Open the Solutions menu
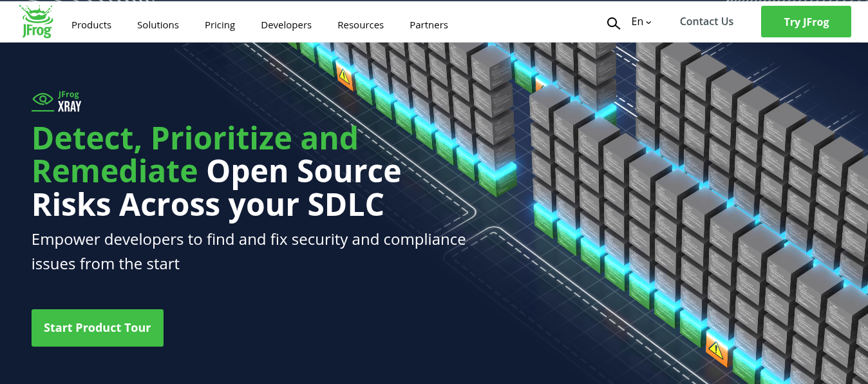This screenshot has height=384, width=868. click(x=158, y=25)
